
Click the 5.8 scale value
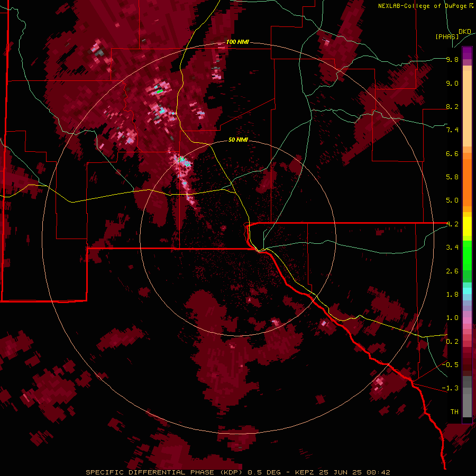point(452,177)
